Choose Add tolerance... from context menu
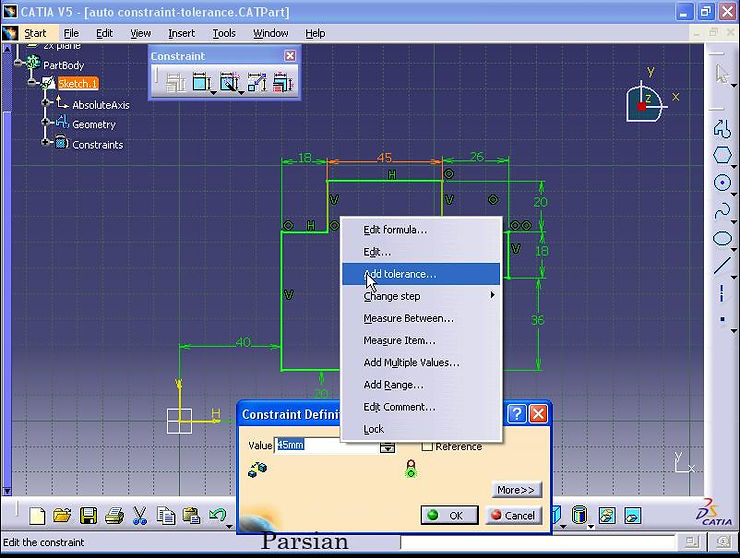740x558 pixels. [420, 274]
